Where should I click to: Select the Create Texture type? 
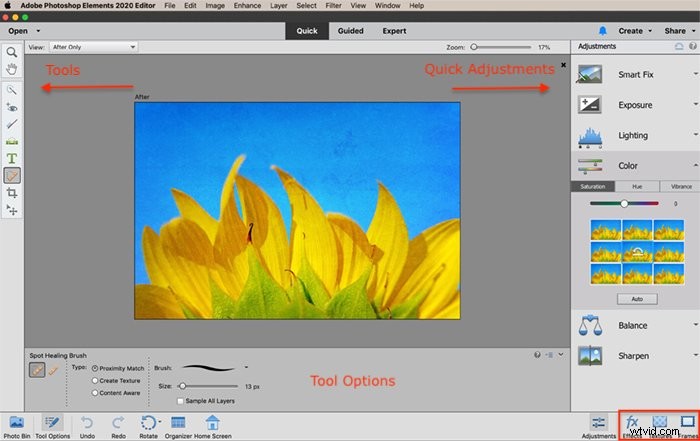click(x=95, y=381)
